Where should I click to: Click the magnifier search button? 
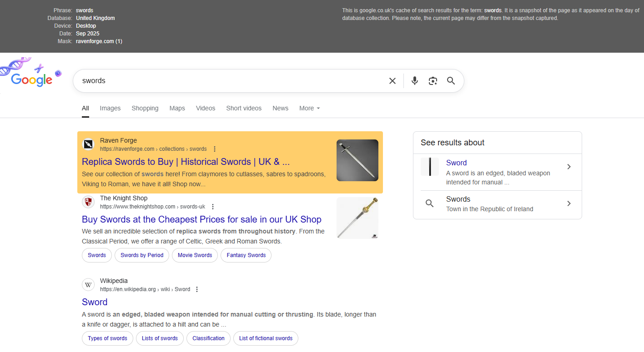pos(451,81)
